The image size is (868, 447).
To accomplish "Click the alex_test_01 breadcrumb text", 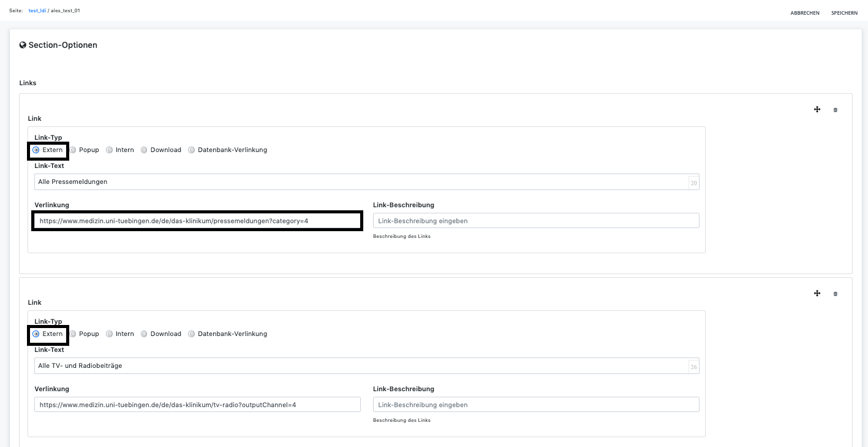I will [66, 10].
